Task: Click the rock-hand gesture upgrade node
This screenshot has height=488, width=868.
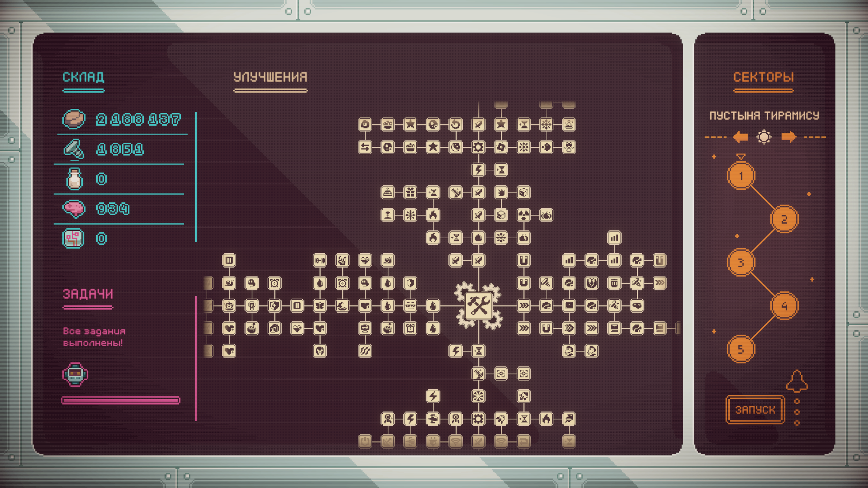Action: [342, 260]
